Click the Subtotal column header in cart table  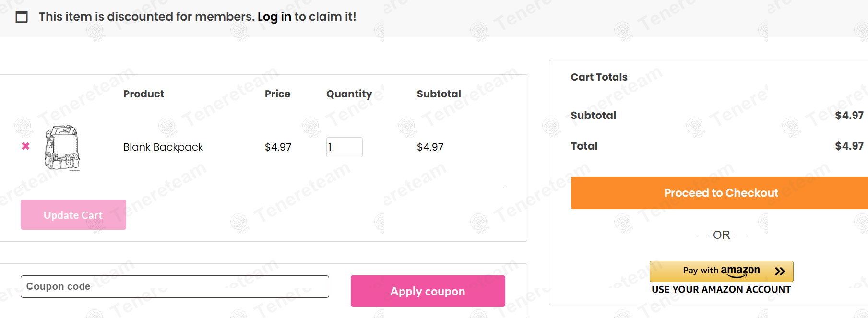tap(439, 94)
